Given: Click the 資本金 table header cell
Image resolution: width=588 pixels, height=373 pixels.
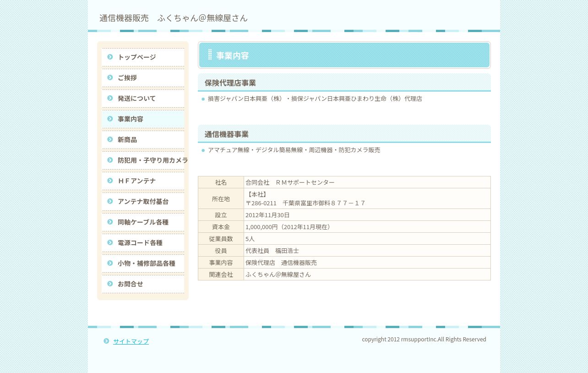Looking at the screenshot, I should point(221,227).
